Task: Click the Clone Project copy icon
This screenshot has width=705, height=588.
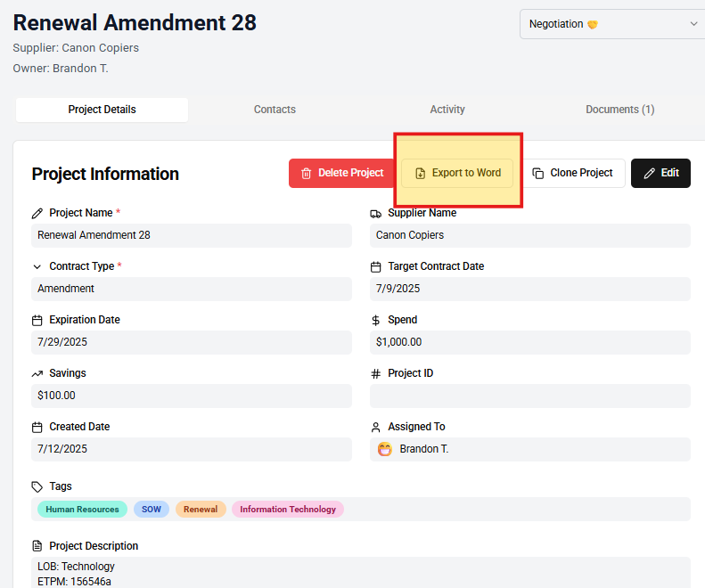Action: 538,173
